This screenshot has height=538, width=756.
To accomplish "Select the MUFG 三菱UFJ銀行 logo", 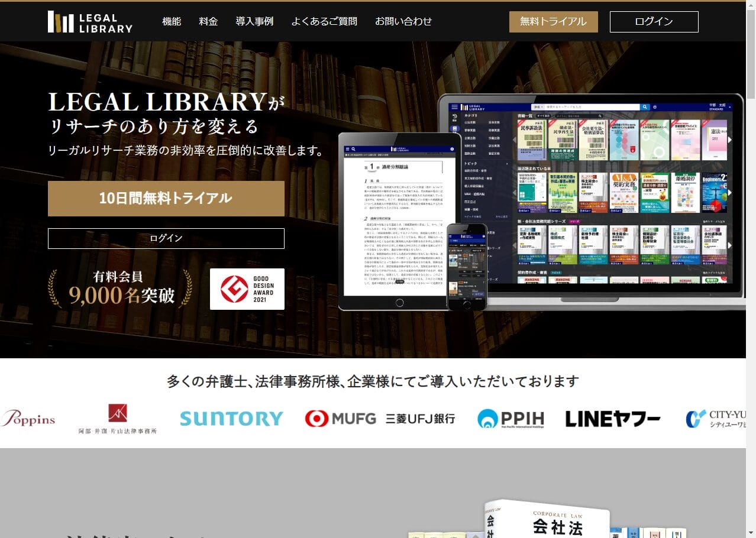I will 381,419.
